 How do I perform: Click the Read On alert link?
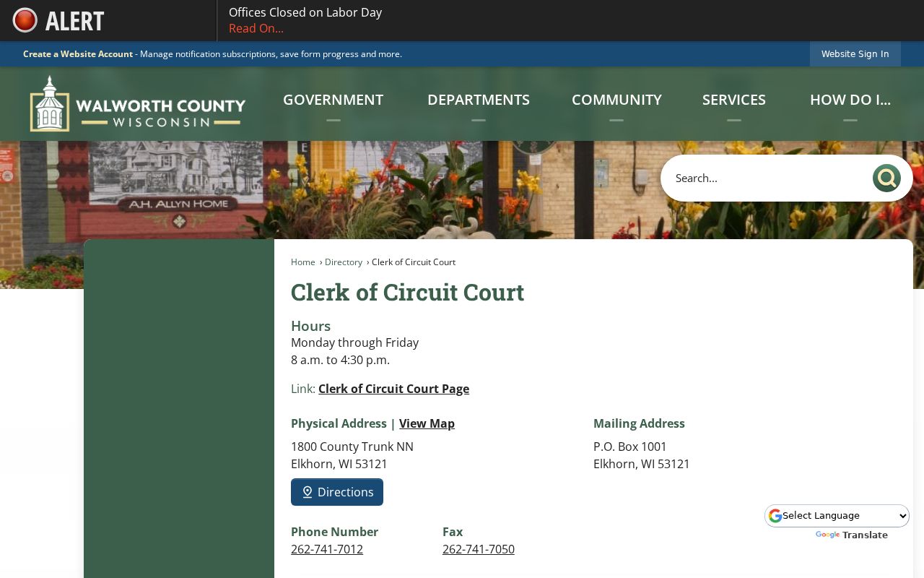pyautogui.click(x=256, y=28)
